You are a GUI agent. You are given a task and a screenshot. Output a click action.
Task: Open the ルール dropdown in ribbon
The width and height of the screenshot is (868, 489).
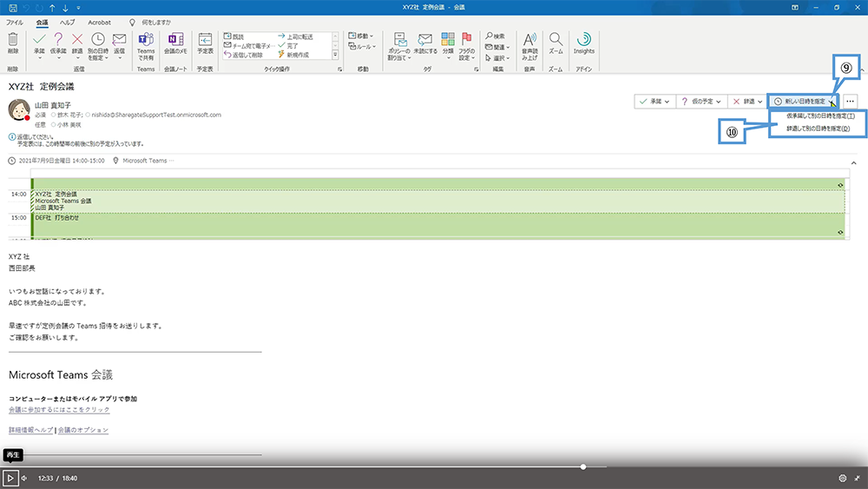click(362, 47)
